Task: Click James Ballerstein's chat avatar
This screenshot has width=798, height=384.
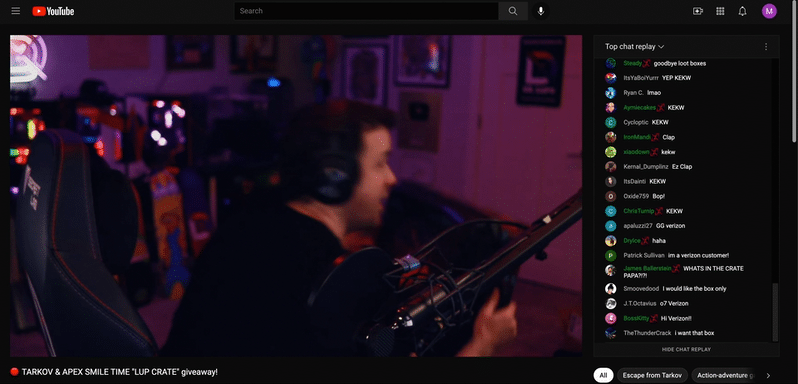Action: click(611, 270)
